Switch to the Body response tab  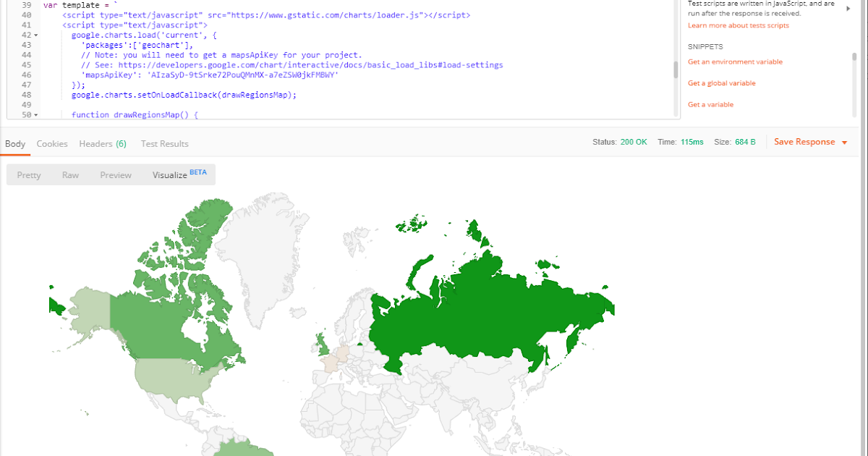(x=15, y=143)
